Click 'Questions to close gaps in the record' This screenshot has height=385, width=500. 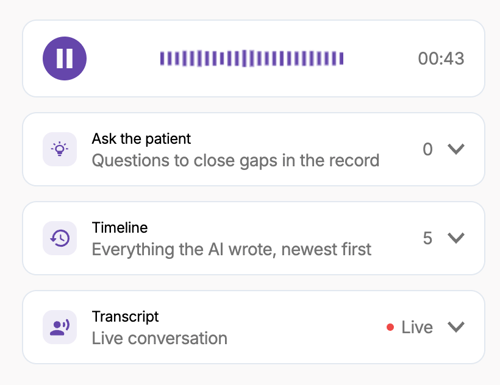click(x=236, y=161)
